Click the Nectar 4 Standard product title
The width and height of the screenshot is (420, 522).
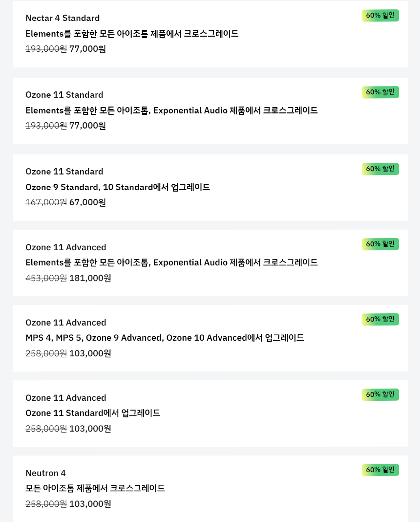[63, 18]
